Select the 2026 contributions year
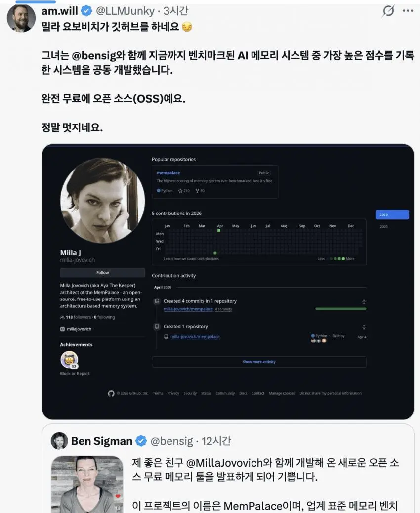Screen dimensions: 420x513 point(392,214)
